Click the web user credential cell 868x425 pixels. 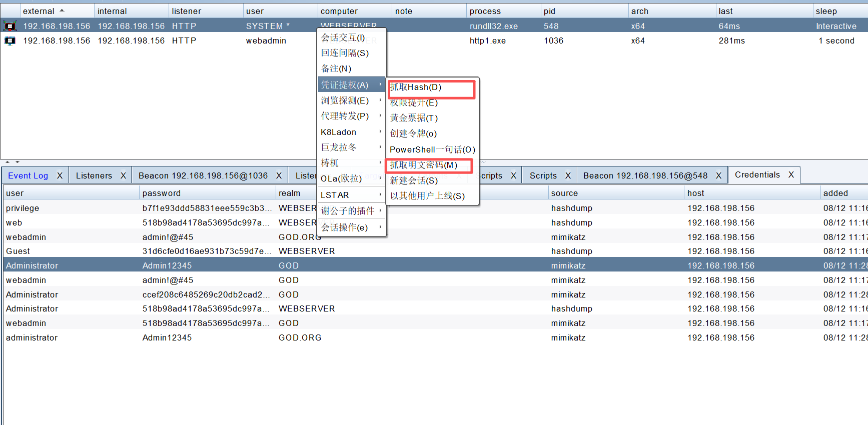[x=14, y=222]
